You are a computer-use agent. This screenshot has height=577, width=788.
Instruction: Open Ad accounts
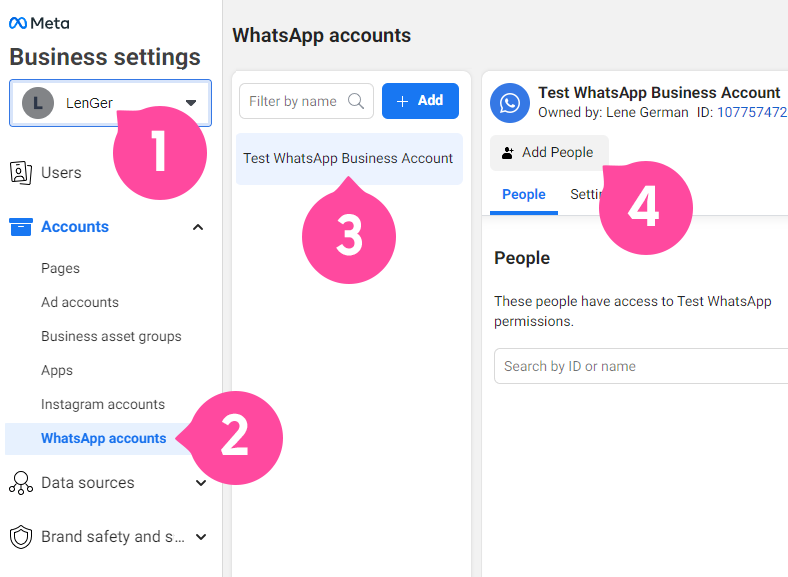80,303
